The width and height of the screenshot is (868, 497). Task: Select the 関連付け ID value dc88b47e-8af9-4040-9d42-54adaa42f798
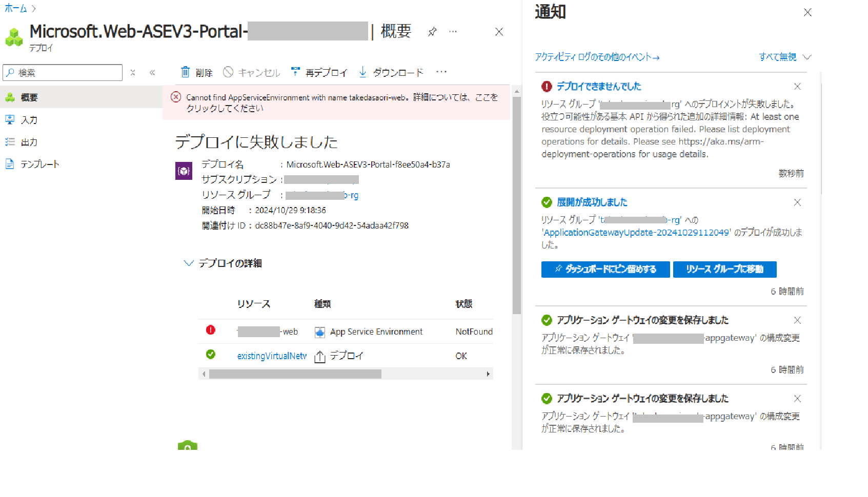coord(332,225)
